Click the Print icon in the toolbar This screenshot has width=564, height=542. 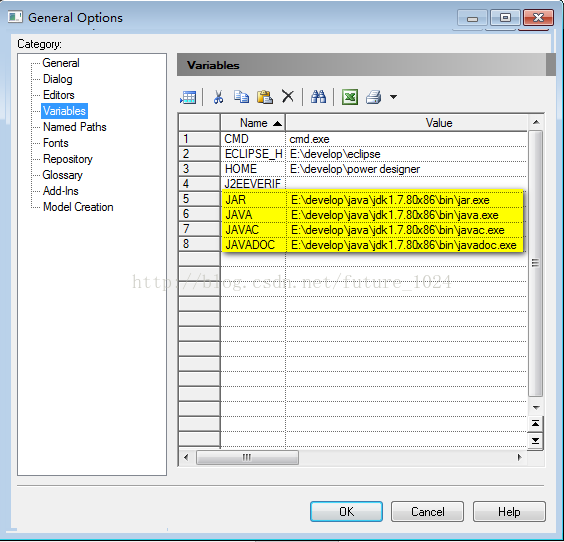374,97
